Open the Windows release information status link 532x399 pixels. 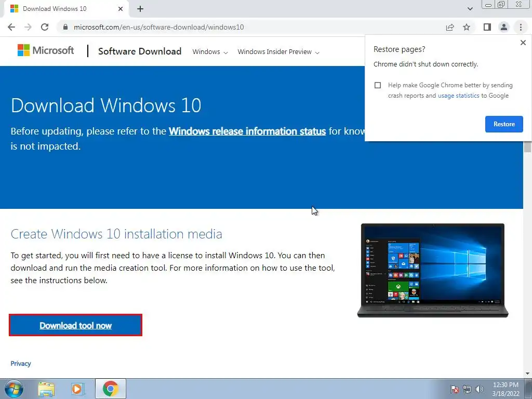click(x=247, y=131)
